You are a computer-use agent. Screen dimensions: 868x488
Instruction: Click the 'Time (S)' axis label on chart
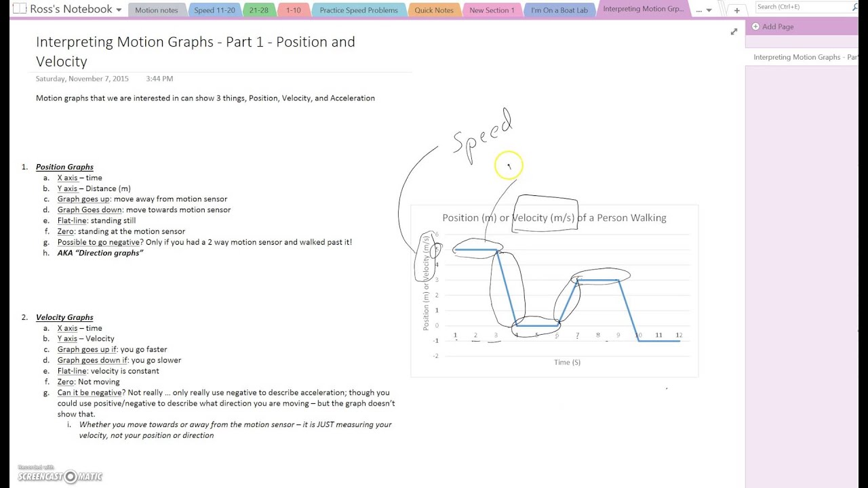click(567, 362)
